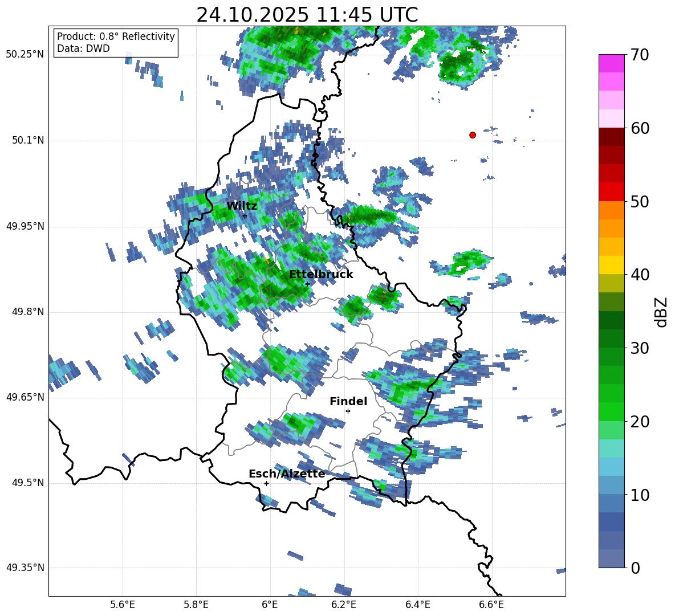The height and width of the screenshot is (616, 675).
Task: Click the colorbar tick label 30
Action: pyautogui.click(x=639, y=348)
